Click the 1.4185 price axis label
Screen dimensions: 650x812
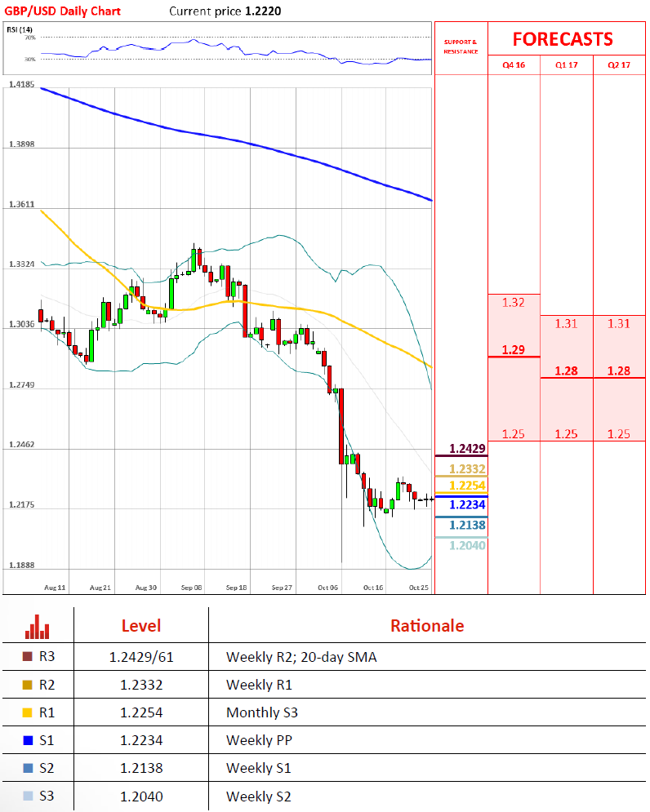22,84
